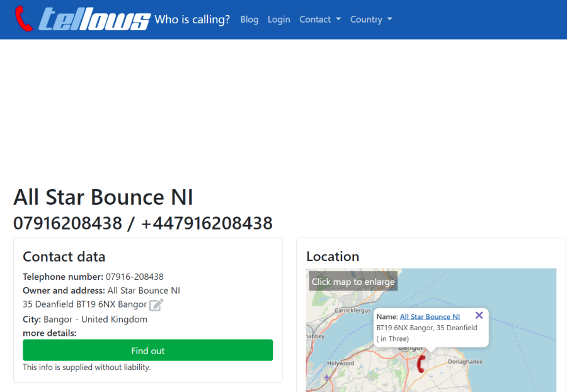Image resolution: width=567 pixels, height=392 pixels.
Task: Close the map info popup
Action: click(x=479, y=315)
